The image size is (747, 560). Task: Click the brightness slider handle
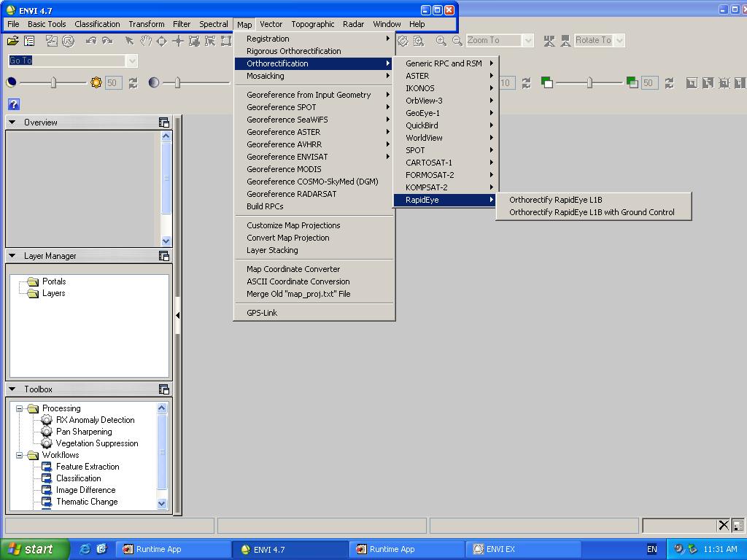coord(53,82)
